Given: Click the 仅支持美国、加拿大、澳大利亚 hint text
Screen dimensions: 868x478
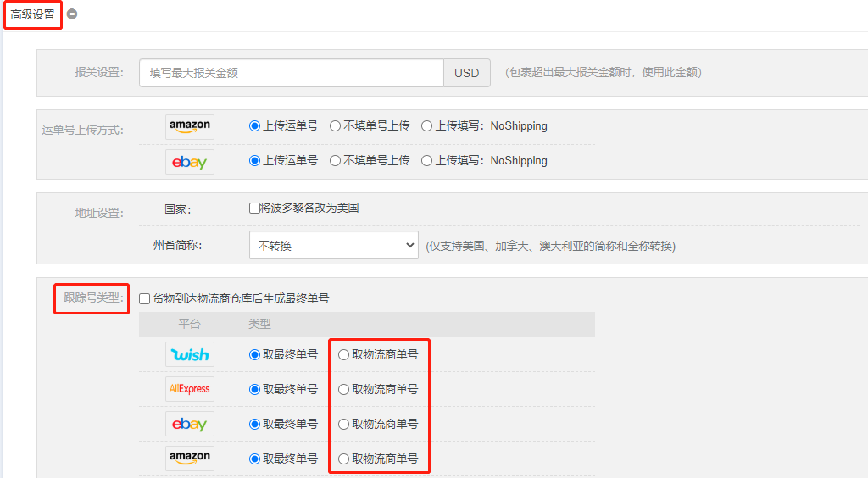Looking at the screenshot, I should pyautogui.click(x=551, y=246).
